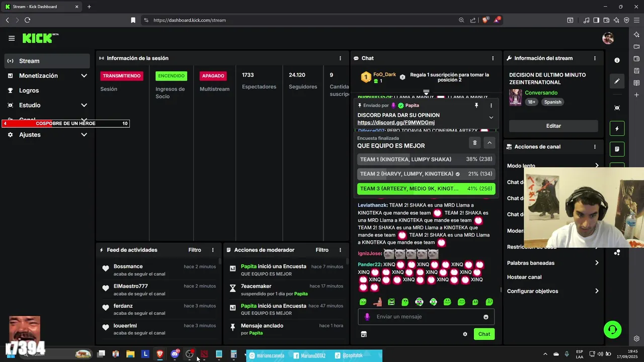Open the chat shop icon
The height and width of the screenshot is (362, 644).
(x=364, y=334)
